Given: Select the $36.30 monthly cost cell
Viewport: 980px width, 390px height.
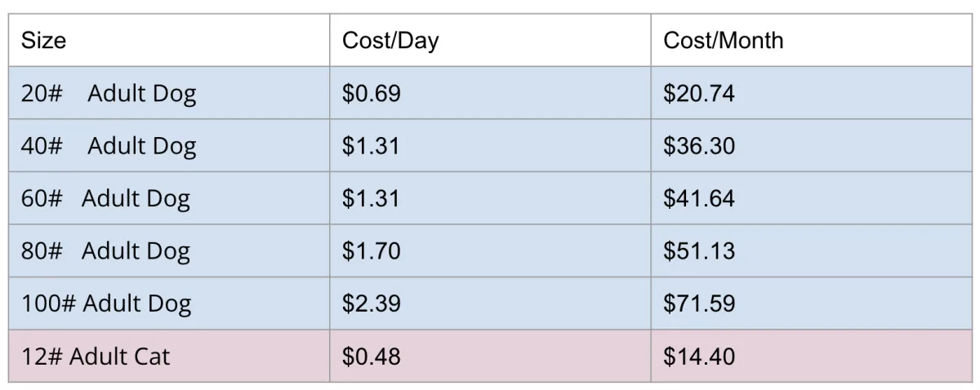Looking at the screenshot, I should [811, 145].
